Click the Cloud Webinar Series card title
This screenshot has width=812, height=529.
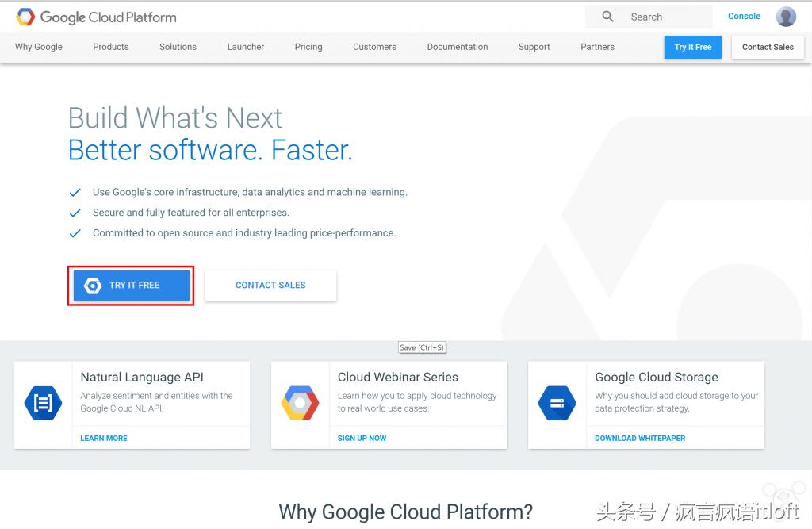click(398, 378)
